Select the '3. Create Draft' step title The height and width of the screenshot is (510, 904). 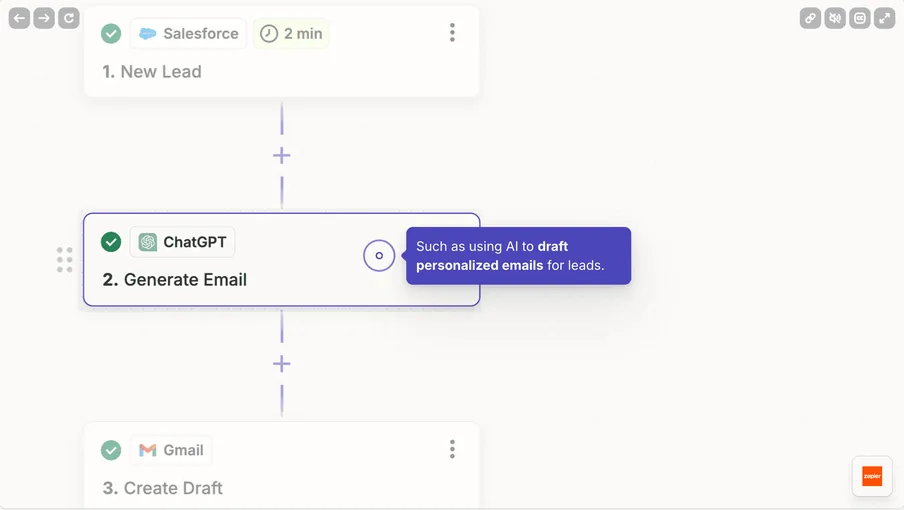(163, 488)
